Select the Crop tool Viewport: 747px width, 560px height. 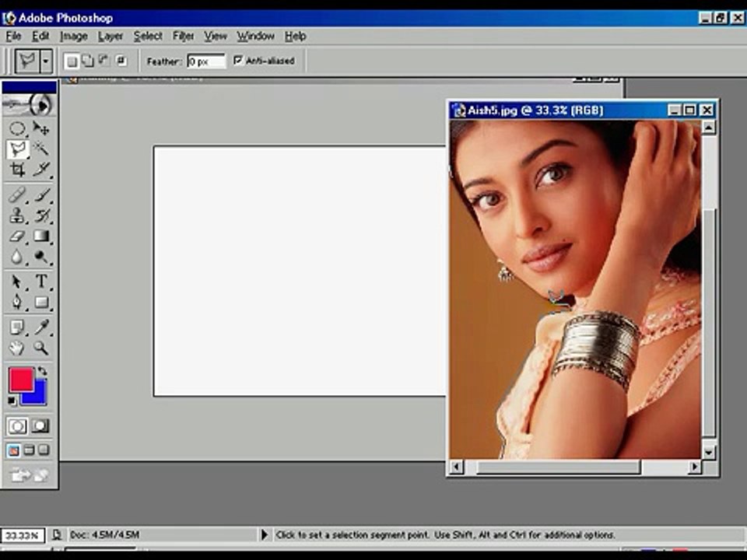(17, 170)
